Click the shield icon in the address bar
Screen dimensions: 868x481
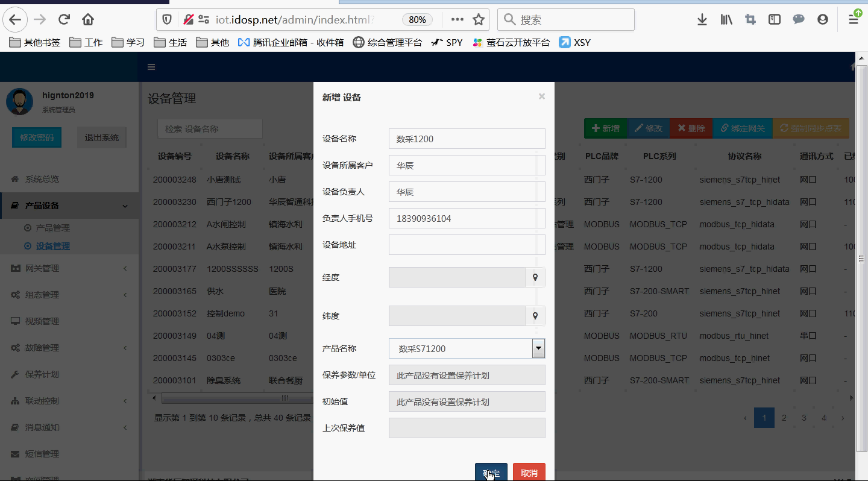point(166,19)
